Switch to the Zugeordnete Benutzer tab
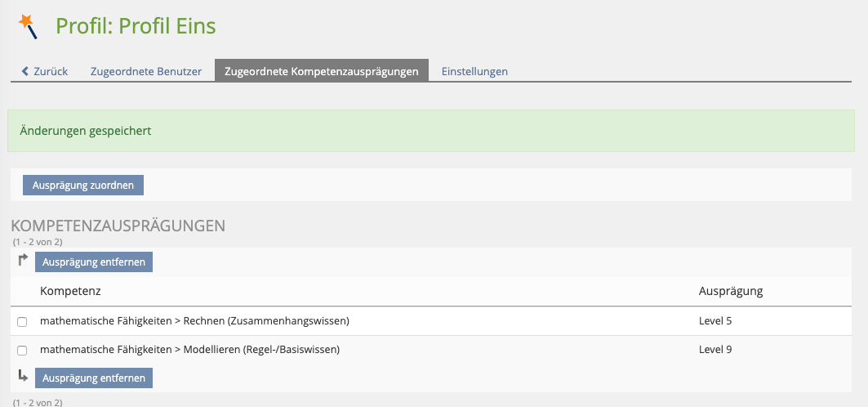Image resolution: width=868 pixels, height=407 pixels. click(145, 71)
